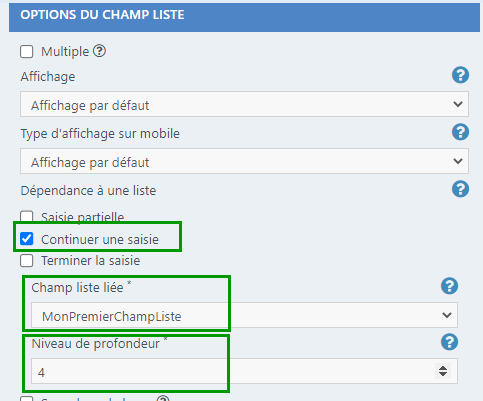Image resolution: width=483 pixels, height=401 pixels.
Task: Increase Niveau de profondeur with the up arrow
Action: [443, 368]
